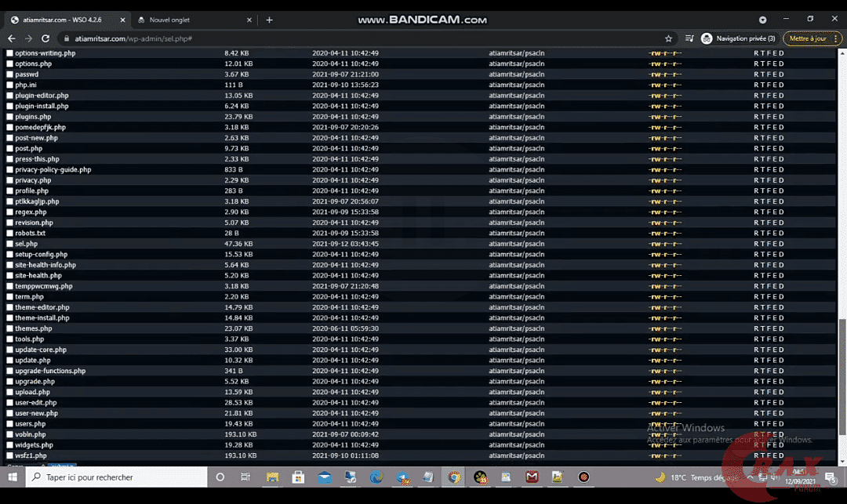
Task: Click the Windows search box Taper ici pour rechercher
Action: [x=116, y=477]
